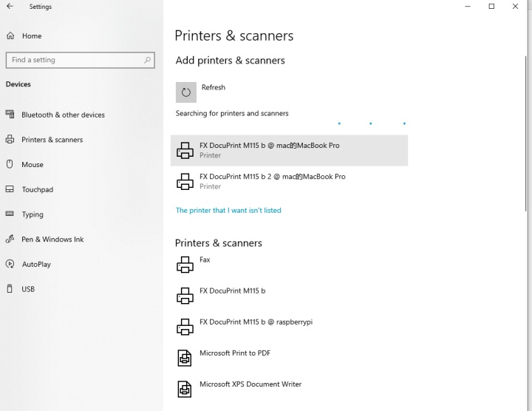Click Microsoft Print to PDF icon

click(x=185, y=358)
